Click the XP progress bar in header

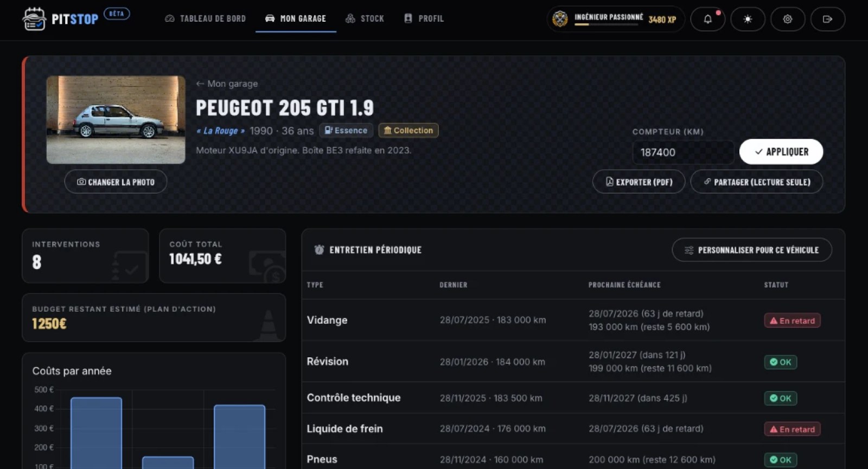pyautogui.click(x=606, y=24)
